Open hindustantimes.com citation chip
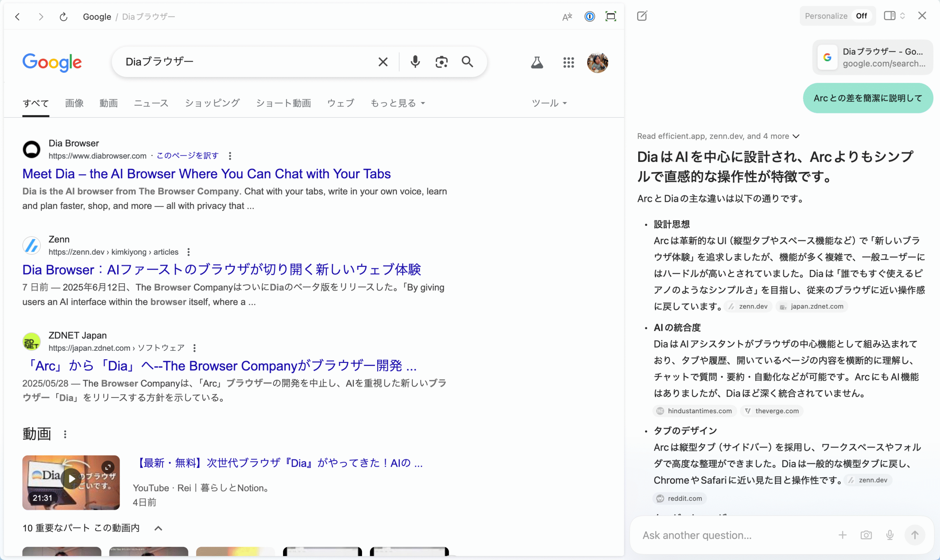This screenshot has width=940, height=560. click(x=694, y=411)
